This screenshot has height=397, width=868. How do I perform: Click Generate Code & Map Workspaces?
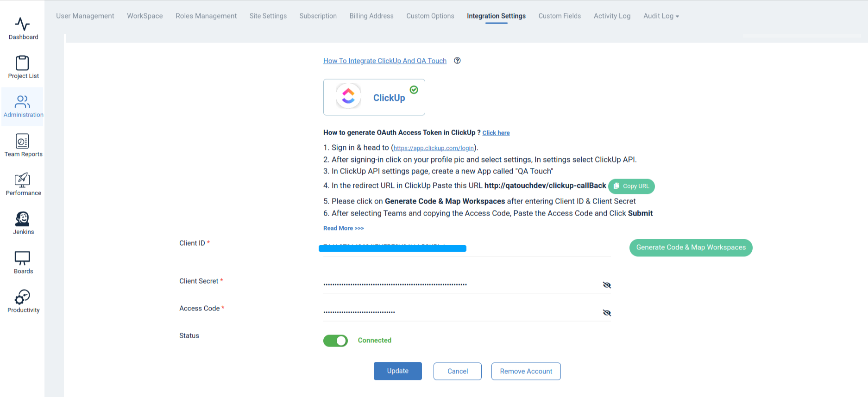coord(691,248)
